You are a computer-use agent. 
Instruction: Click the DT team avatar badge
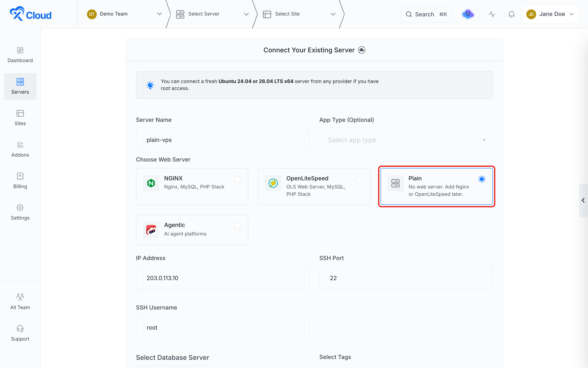pyautogui.click(x=92, y=14)
